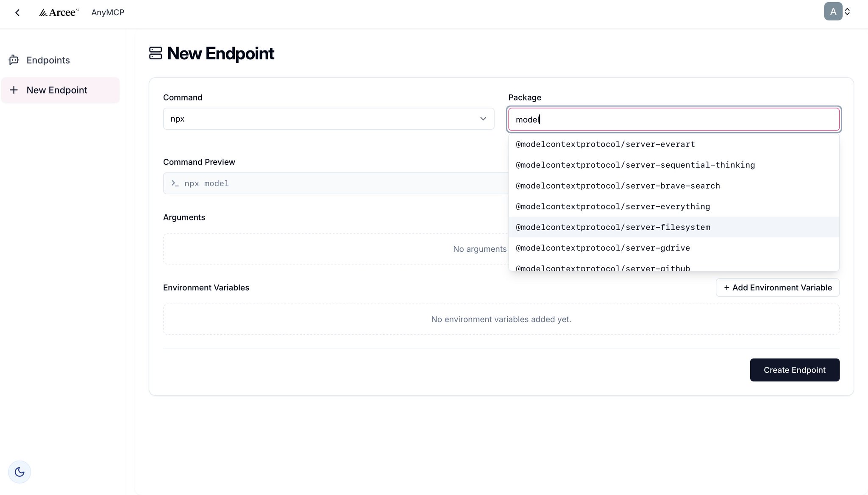This screenshot has height=495, width=868.
Task: Click the Create Endpoint button
Action: pos(795,370)
